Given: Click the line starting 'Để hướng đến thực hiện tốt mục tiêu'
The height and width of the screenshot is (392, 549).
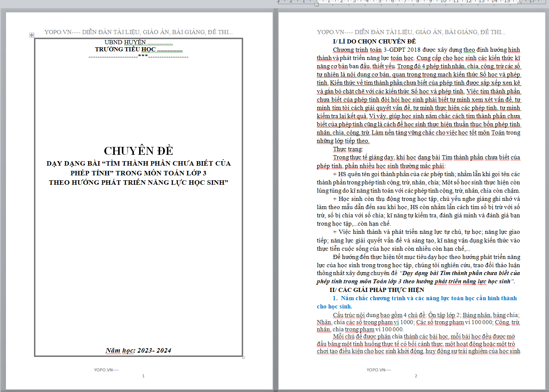Looking at the screenshot, I should (426, 257).
